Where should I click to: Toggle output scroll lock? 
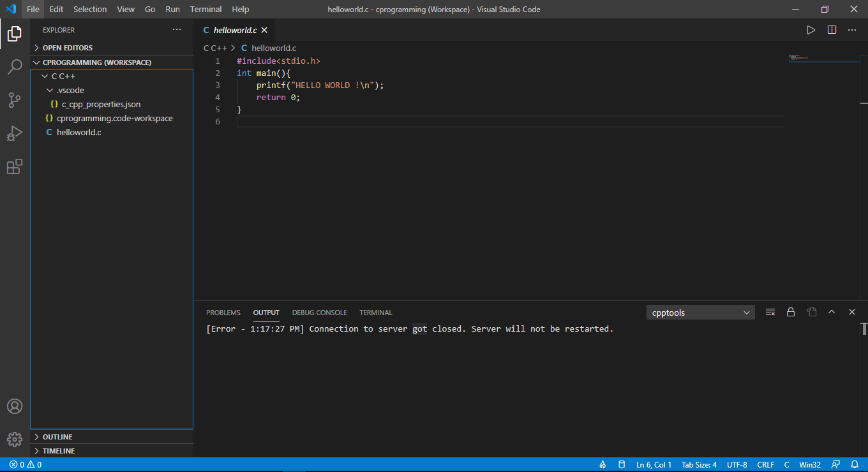tap(791, 312)
